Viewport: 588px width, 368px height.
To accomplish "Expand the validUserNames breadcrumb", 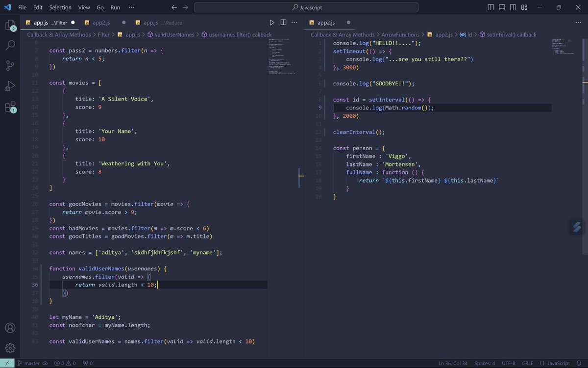I will coord(171,35).
